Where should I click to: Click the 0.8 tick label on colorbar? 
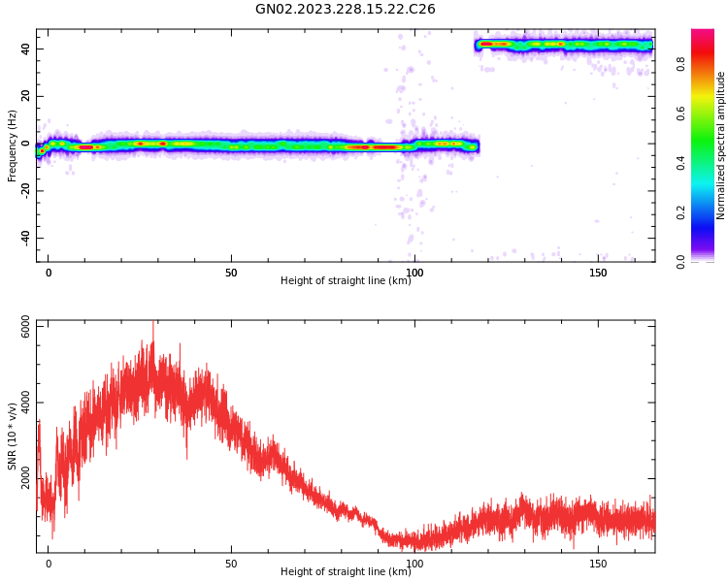click(x=680, y=64)
